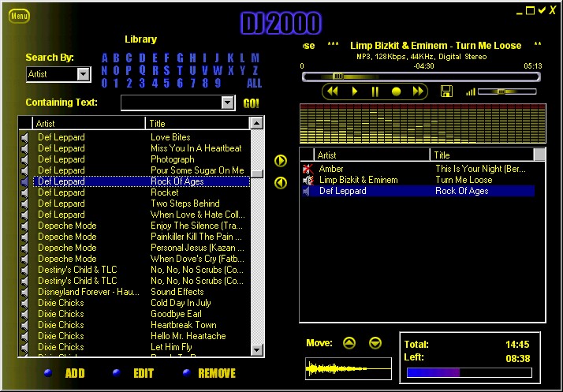This screenshot has height=392, width=563.
Task: Select Two Steps Behind in library
Action: (141, 203)
